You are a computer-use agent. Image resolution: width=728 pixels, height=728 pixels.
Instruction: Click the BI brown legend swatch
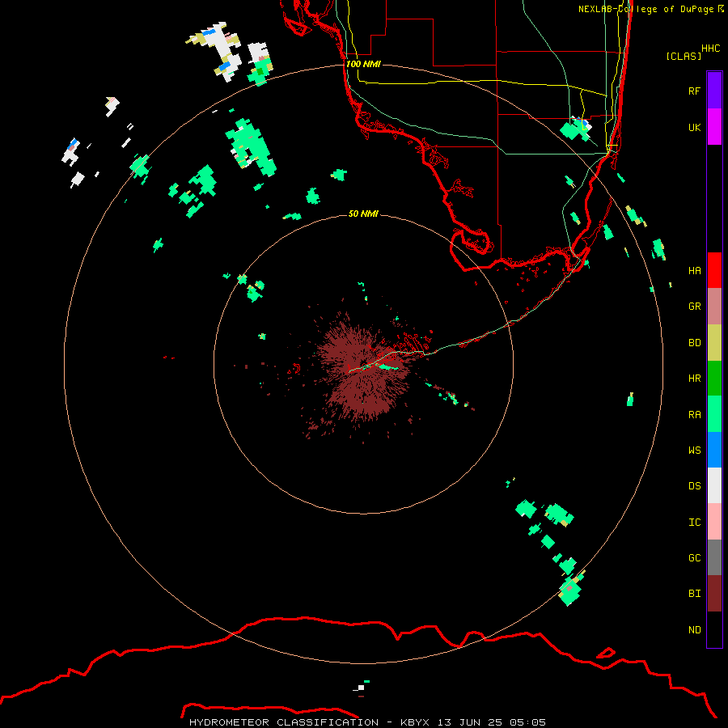pyautogui.click(x=714, y=594)
